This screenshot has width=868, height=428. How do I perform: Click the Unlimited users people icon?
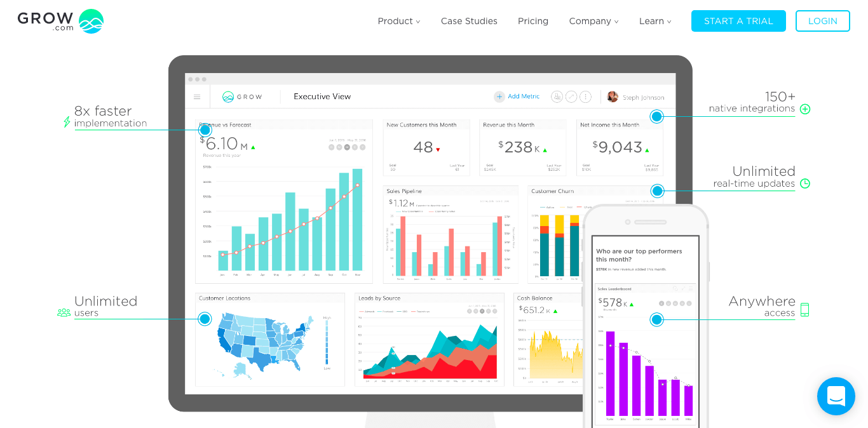point(64,312)
